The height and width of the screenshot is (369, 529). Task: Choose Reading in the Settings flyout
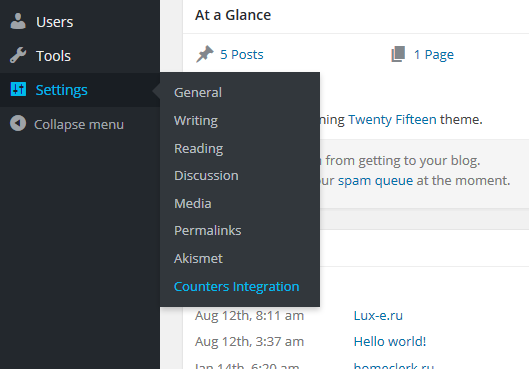tap(198, 149)
